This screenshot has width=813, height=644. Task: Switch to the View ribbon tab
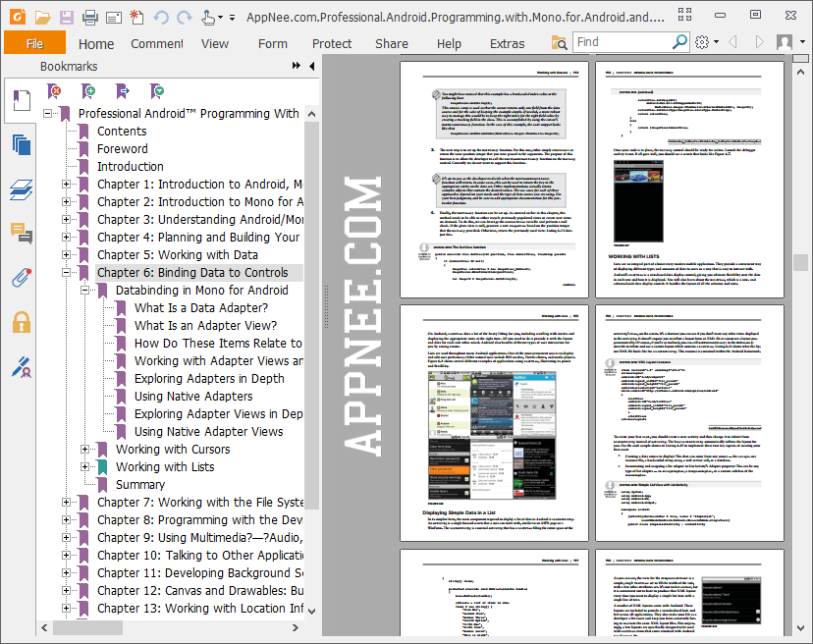pyautogui.click(x=215, y=44)
